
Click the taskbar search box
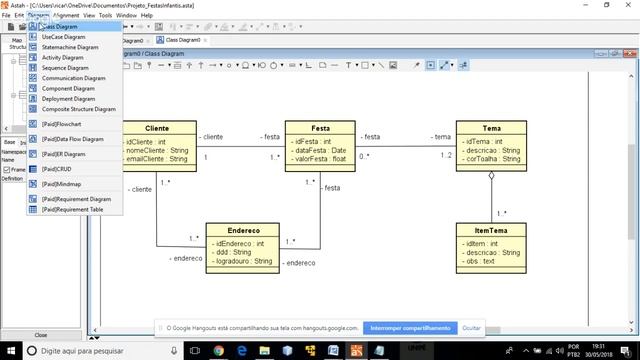pyautogui.click(x=102, y=351)
